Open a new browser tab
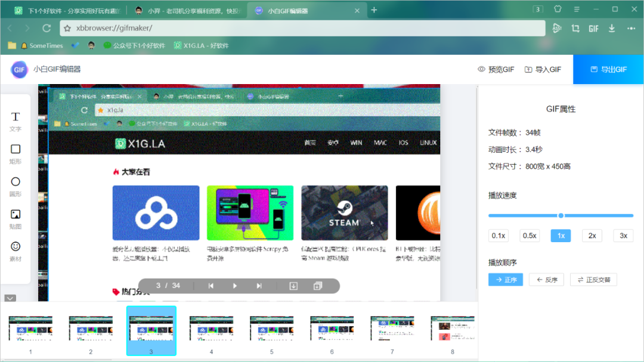644x362 pixels. 374,10
